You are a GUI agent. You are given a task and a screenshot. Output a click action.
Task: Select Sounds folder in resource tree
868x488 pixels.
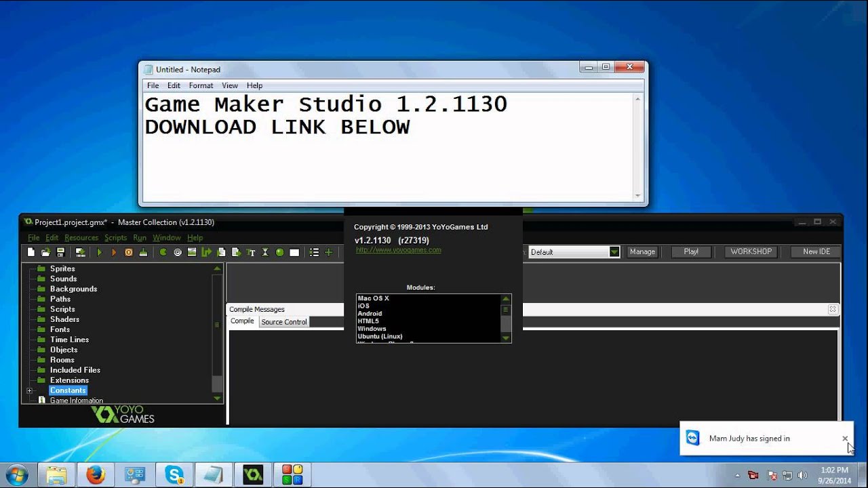point(63,279)
